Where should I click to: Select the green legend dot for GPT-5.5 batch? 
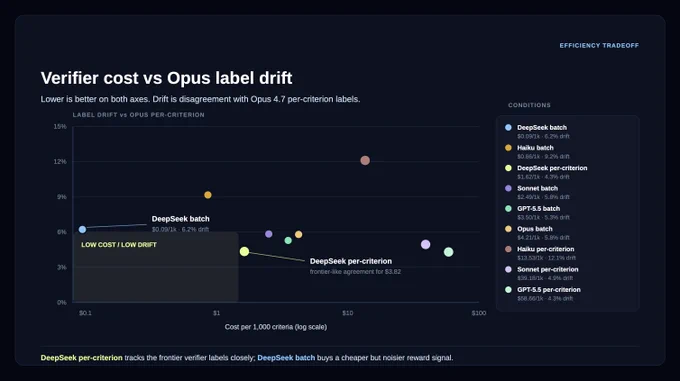click(508, 208)
